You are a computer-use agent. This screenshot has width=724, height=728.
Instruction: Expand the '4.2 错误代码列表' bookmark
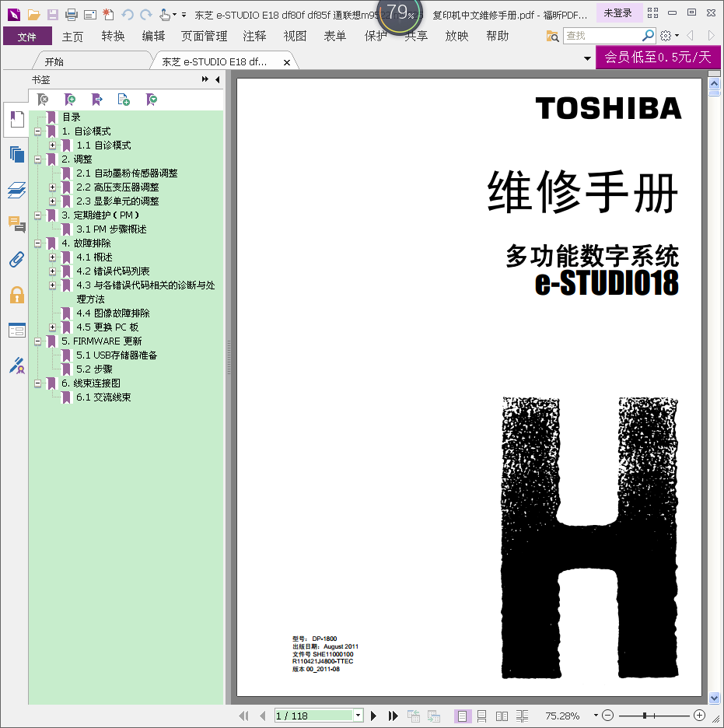pyautogui.click(x=52, y=271)
